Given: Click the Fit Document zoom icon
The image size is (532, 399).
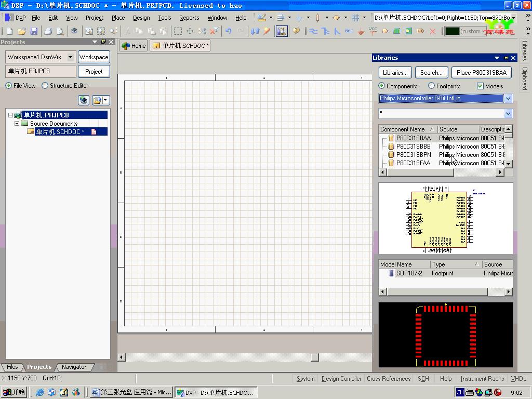Looking at the screenshot, I should [x=89, y=31].
